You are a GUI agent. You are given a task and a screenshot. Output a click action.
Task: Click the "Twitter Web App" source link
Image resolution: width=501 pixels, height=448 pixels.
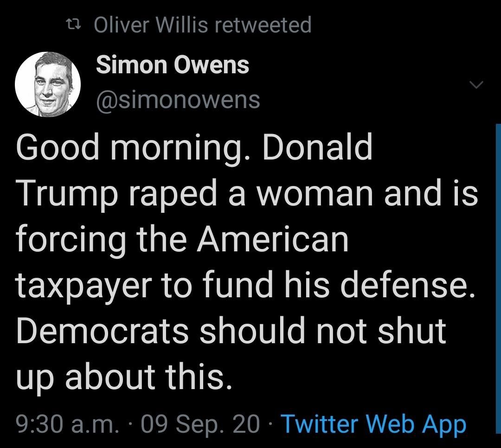(x=373, y=423)
